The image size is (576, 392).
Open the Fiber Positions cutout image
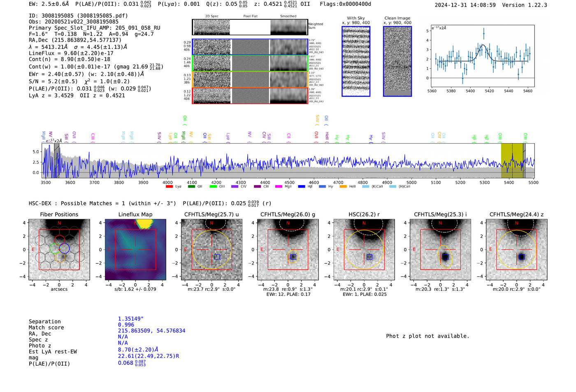[59, 250]
